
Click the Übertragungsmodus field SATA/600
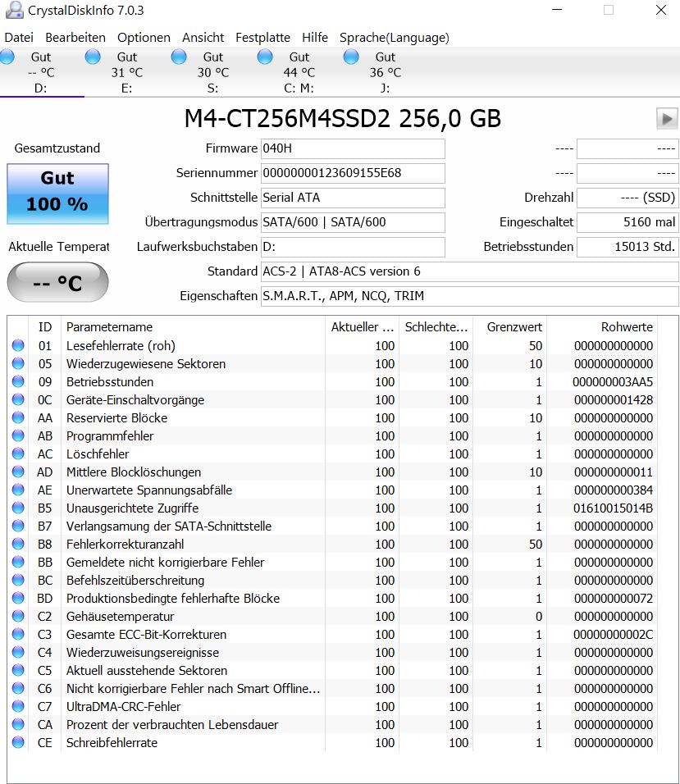click(353, 222)
